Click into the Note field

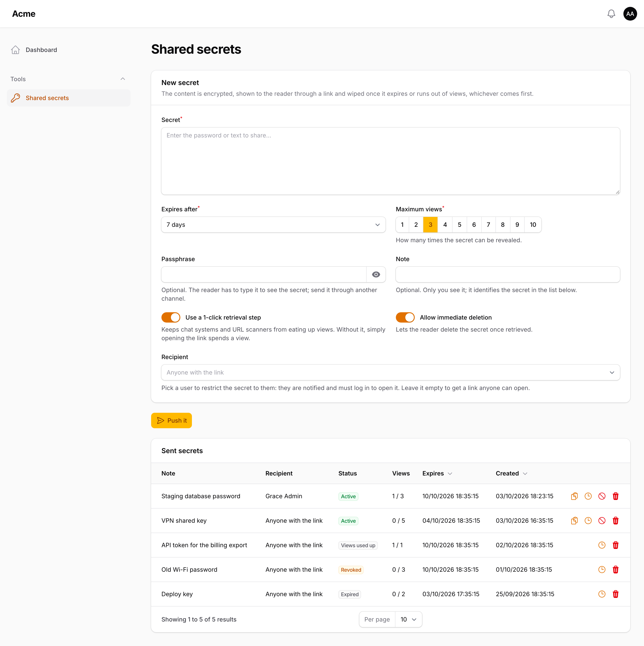[x=508, y=274]
